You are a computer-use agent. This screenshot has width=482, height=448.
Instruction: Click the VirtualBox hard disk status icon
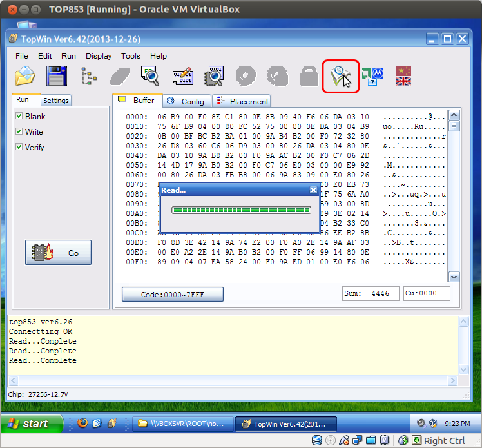point(317,440)
